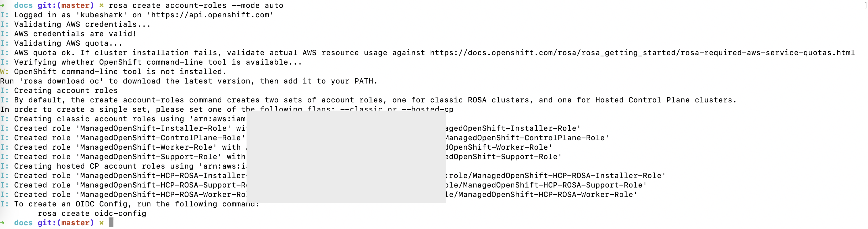This screenshot has height=229, width=868.
Task: Click the 'docs' directory name on the bottom prompt
Action: point(23,223)
